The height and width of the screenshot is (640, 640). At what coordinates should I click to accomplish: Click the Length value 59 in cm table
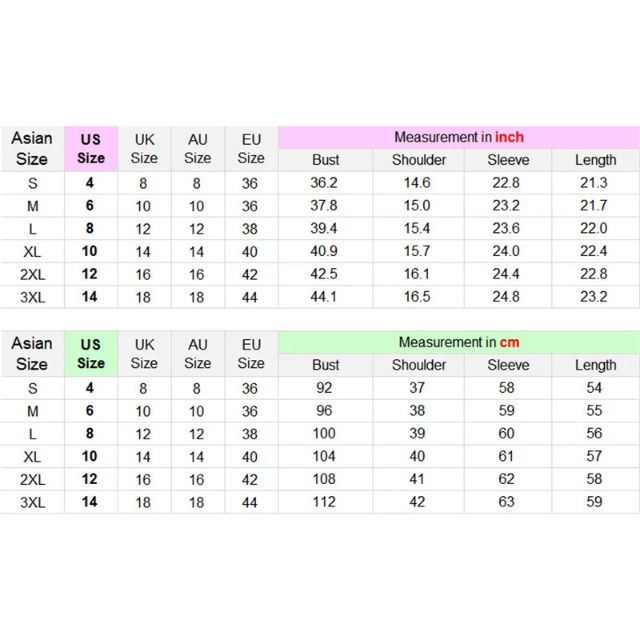[594, 502]
